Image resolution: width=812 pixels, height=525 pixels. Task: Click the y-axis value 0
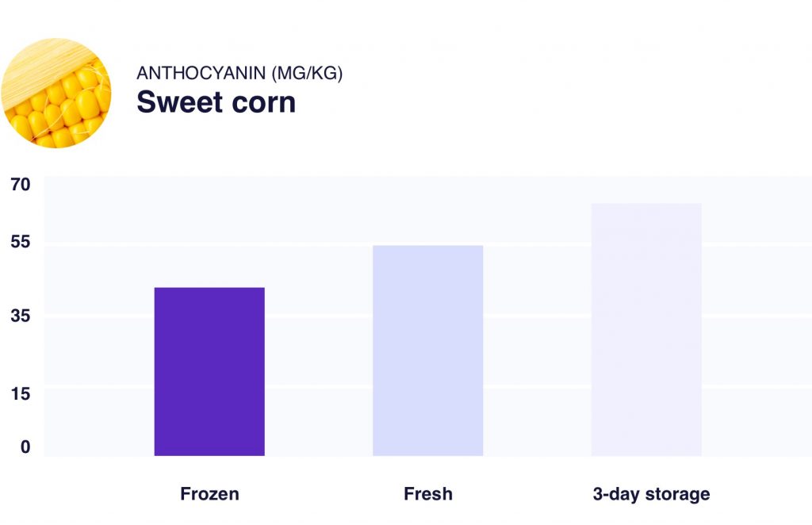(25, 447)
